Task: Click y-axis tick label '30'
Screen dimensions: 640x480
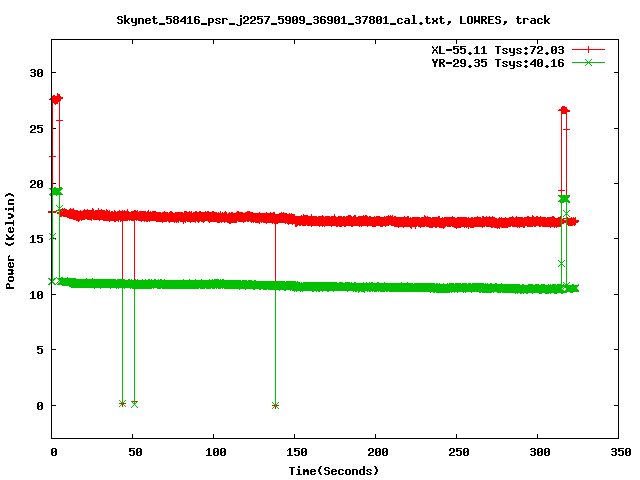Action: tap(36, 73)
